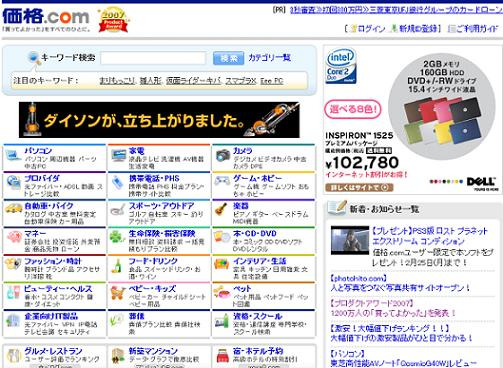Click the 宿・ホテル予約 hotel icon
Image resolution: width=503 pixels, height=368 pixels.
pos(222,356)
